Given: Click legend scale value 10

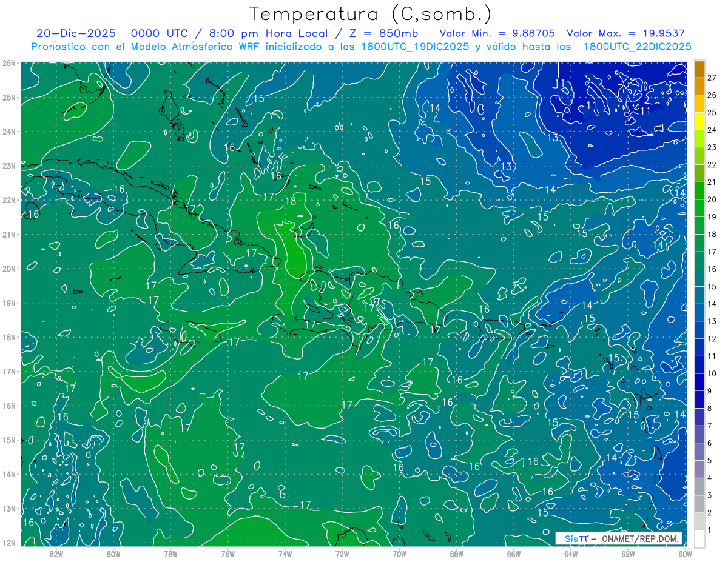Looking at the screenshot, I should (x=712, y=373).
